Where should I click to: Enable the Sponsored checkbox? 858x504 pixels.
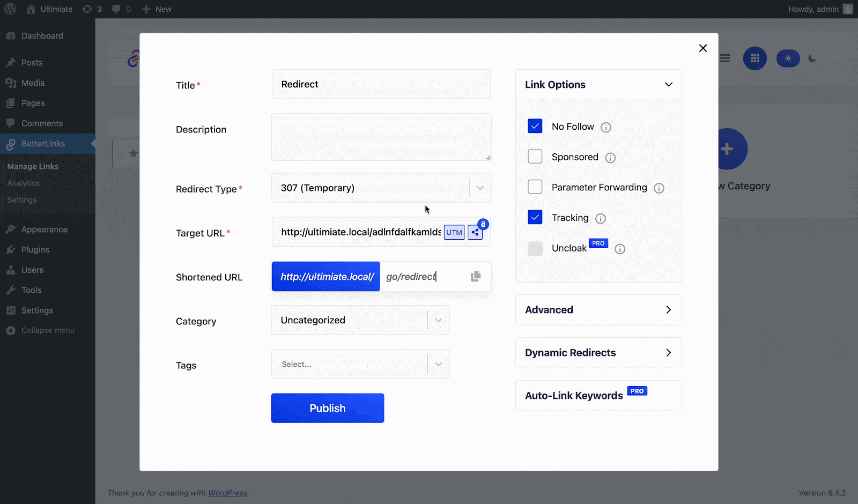535,156
